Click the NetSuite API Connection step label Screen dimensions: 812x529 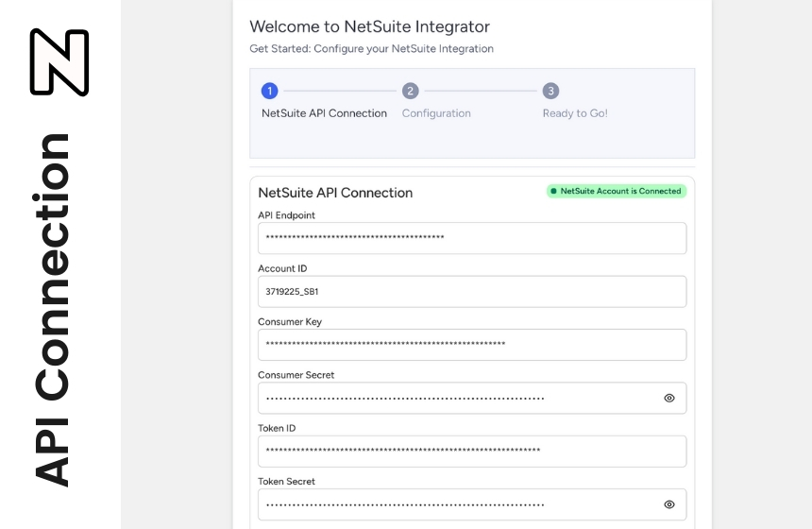pyautogui.click(x=324, y=113)
